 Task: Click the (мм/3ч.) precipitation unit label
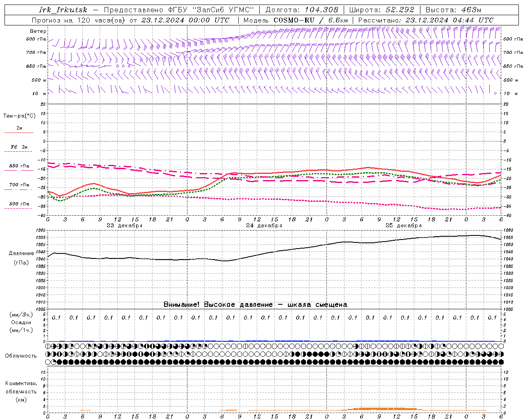point(21,315)
